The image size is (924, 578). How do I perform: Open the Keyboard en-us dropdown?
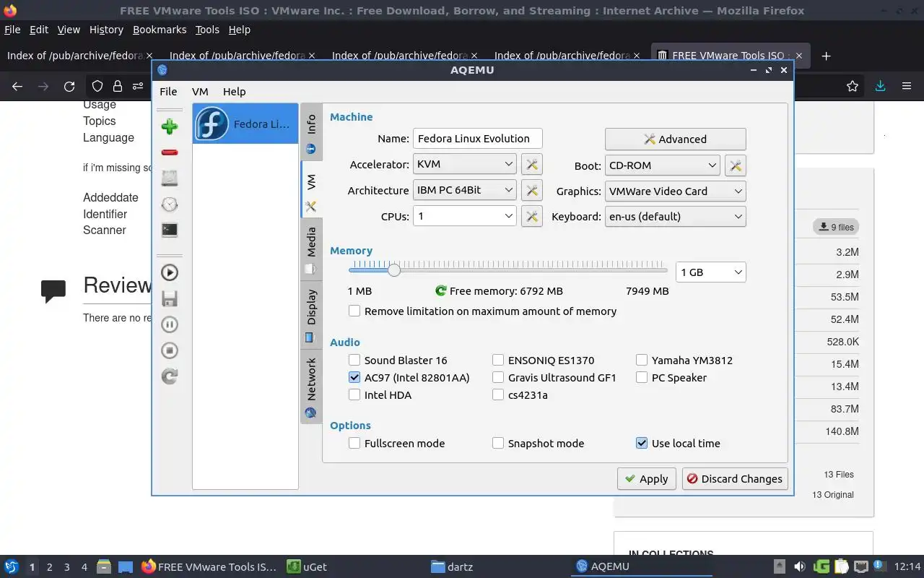[x=675, y=216]
